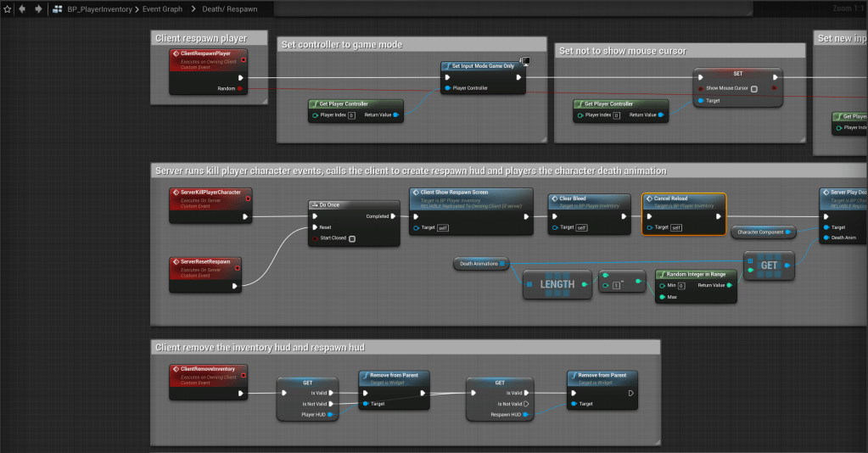
Task: Click the Zoom 1:1 indicator
Action: [x=849, y=8]
